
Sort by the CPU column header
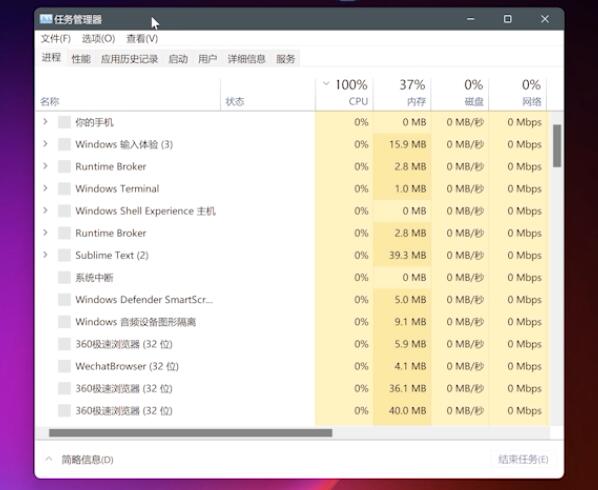tap(344, 94)
